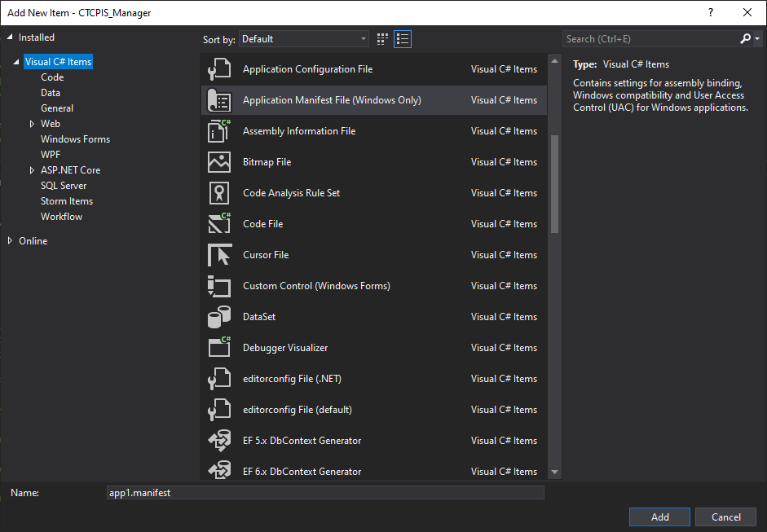The height and width of the screenshot is (532, 767).
Task: Select the Workflow category
Action: (62, 217)
